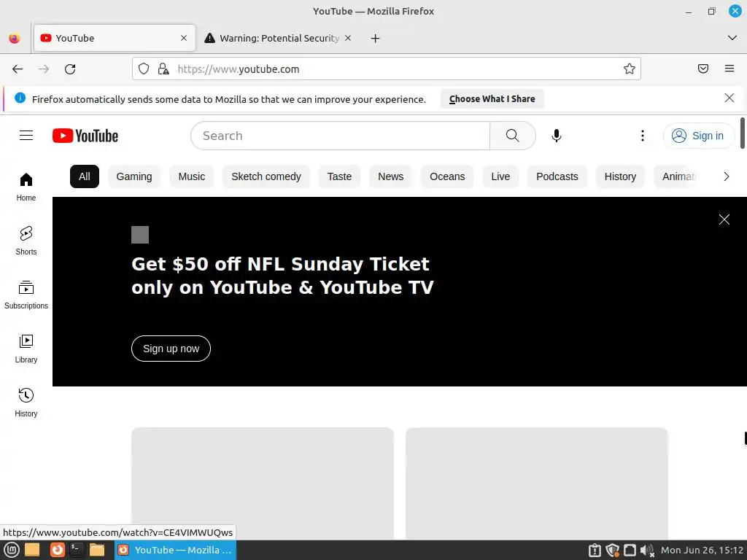Close the Warning: Potential Security tab
Image resolution: width=747 pixels, height=560 pixels.
tap(348, 38)
